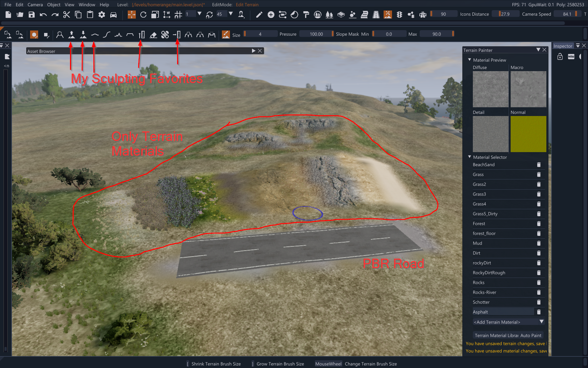Toggle the orange object select mode button
The height and width of the screenshot is (368, 588).
pyautogui.click(x=132, y=14)
